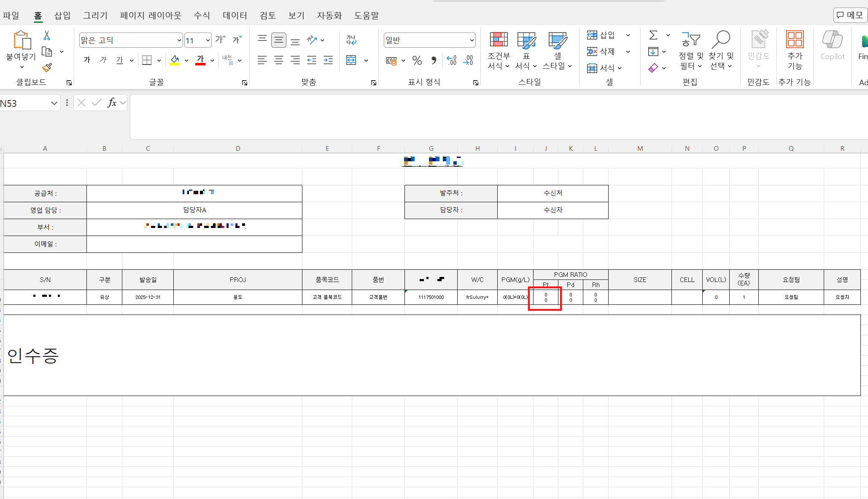Click the Cut scissors icon
Viewport: 868px width, 499px height.
click(47, 36)
